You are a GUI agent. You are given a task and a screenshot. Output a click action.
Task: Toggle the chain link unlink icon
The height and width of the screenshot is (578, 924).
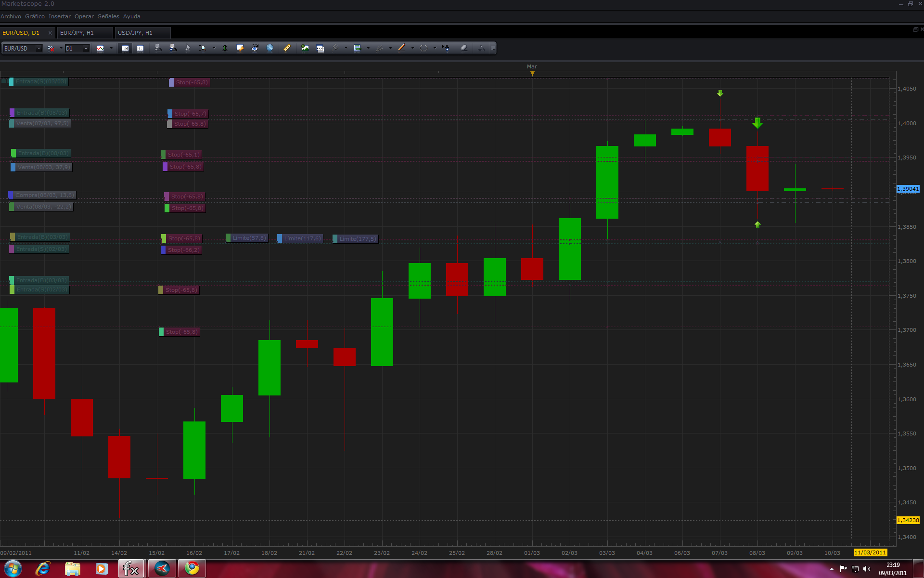coord(51,48)
